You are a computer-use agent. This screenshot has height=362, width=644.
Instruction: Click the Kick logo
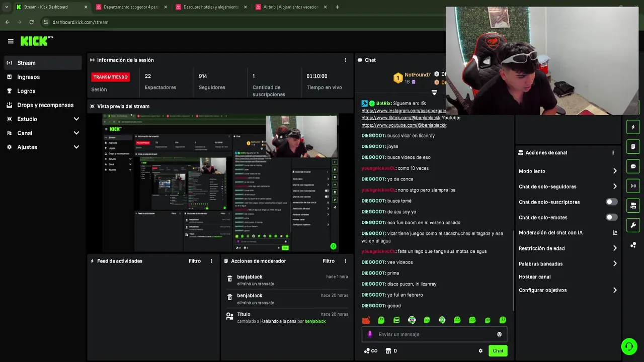coord(37,41)
